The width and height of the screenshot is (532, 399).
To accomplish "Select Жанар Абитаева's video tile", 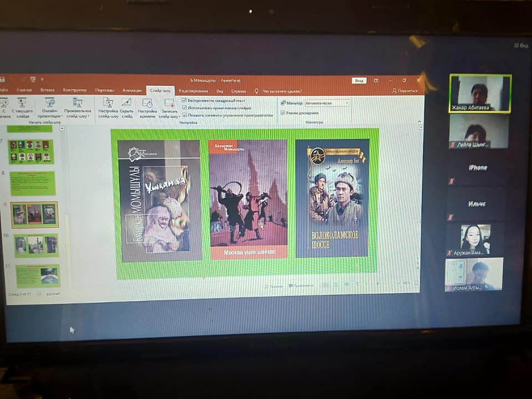I will click(x=480, y=93).
